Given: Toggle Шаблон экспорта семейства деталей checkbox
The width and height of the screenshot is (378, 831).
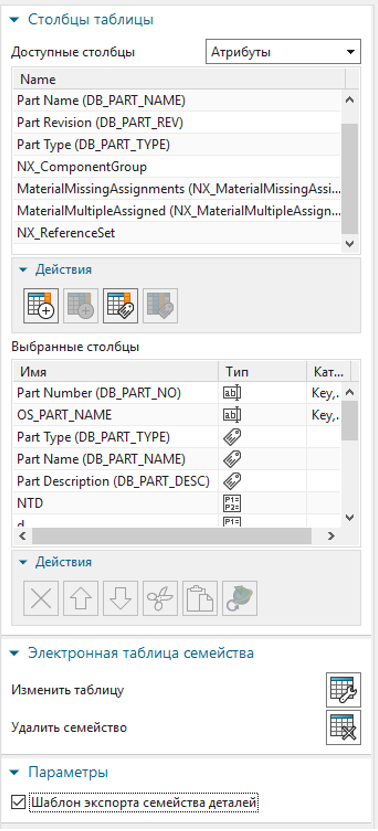Looking at the screenshot, I should pos(18,802).
